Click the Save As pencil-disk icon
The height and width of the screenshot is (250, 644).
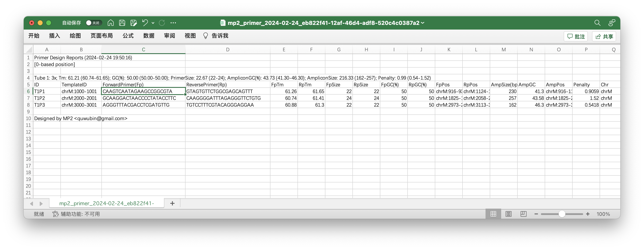tap(134, 23)
